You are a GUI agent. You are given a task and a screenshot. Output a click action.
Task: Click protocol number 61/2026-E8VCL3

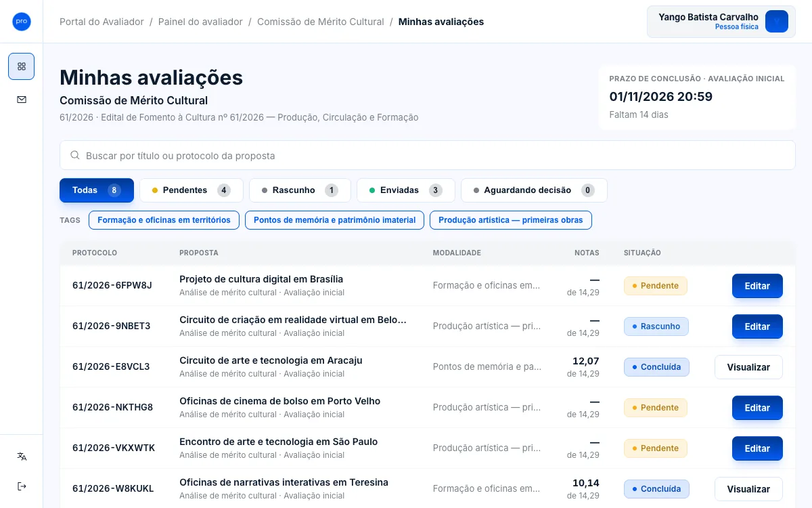tap(111, 366)
